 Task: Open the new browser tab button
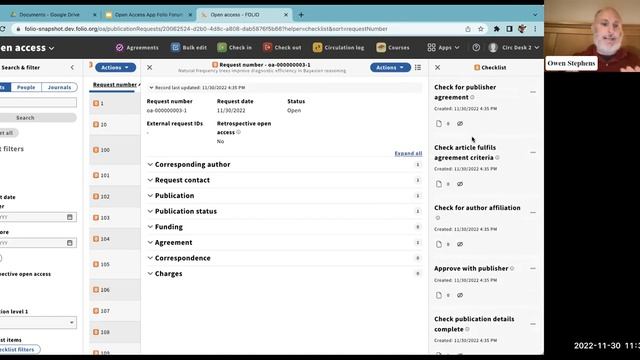[x=301, y=15]
